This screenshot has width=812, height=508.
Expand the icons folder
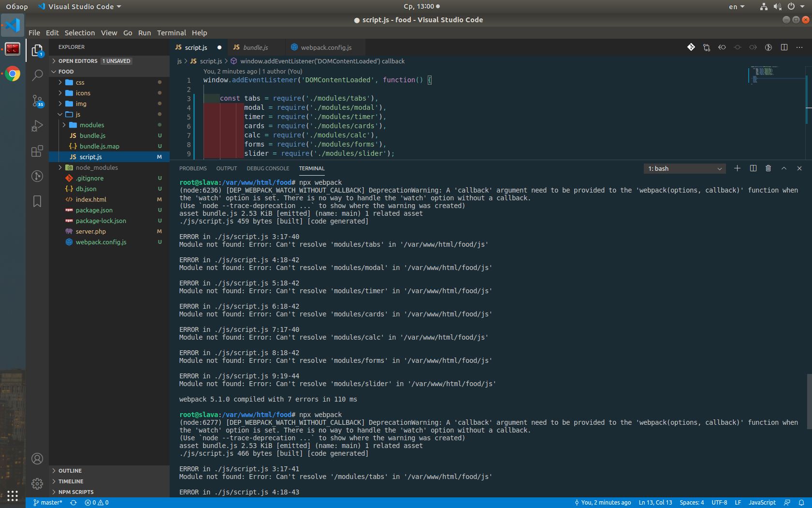pyautogui.click(x=109, y=93)
